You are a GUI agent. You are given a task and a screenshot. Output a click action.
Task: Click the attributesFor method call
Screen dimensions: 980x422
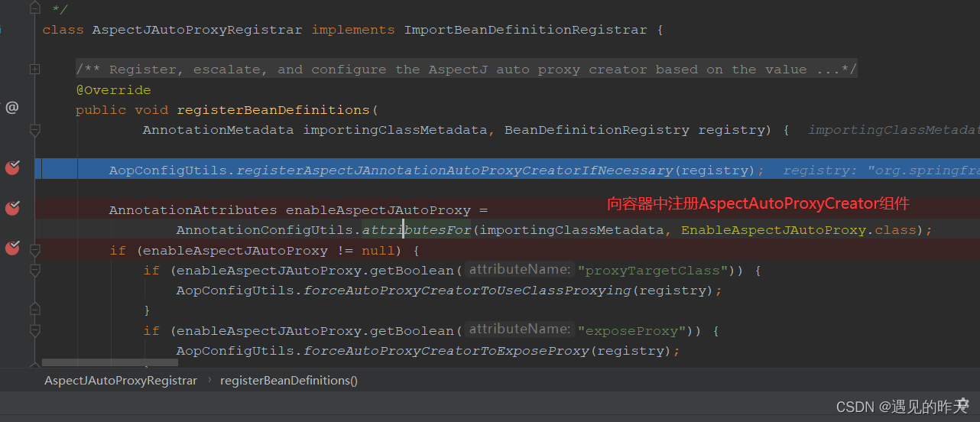(x=416, y=230)
